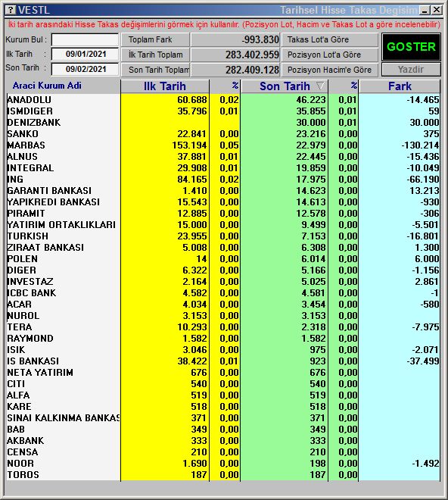
Task: Close the VESTL window
Action: pos(436,10)
